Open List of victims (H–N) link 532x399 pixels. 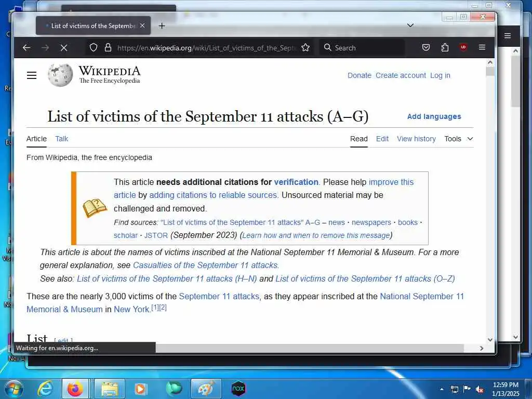pos(167,278)
